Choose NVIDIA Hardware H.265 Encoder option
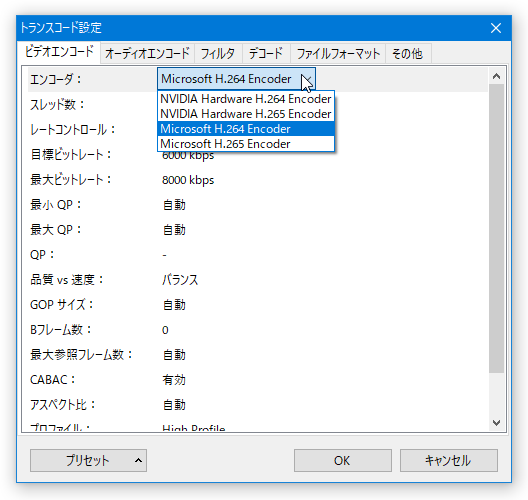This screenshot has height=500, width=528. click(246, 114)
